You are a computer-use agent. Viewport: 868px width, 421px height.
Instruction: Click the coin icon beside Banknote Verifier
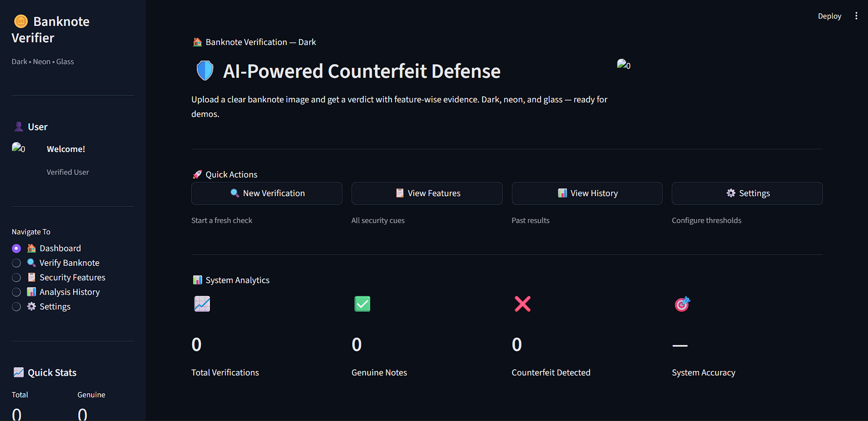tap(21, 21)
